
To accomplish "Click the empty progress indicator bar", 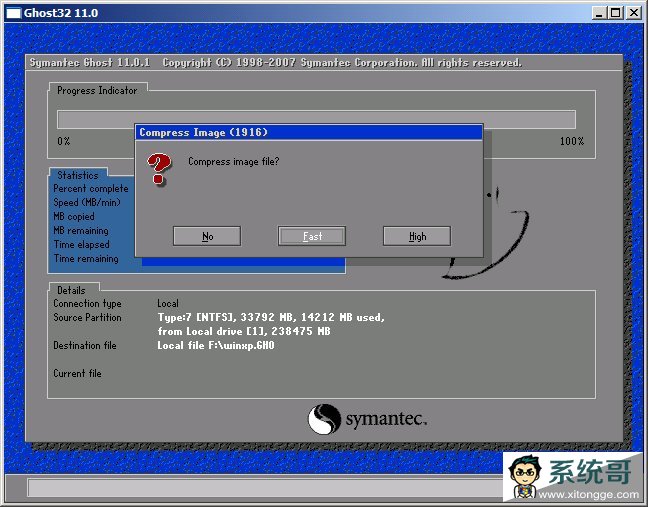I will [x=316, y=119].
